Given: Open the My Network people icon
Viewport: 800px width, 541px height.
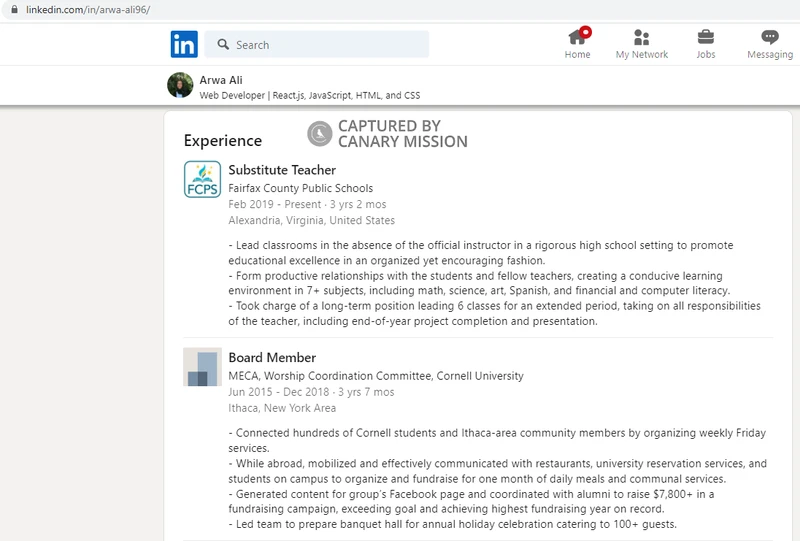Looking at the screenshot, I should 641,37.
